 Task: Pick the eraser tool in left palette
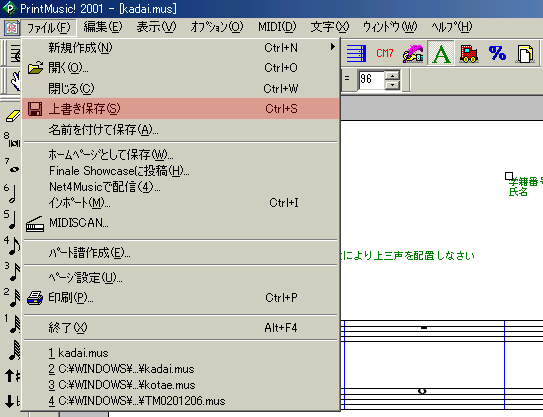[x=13, y=116]
